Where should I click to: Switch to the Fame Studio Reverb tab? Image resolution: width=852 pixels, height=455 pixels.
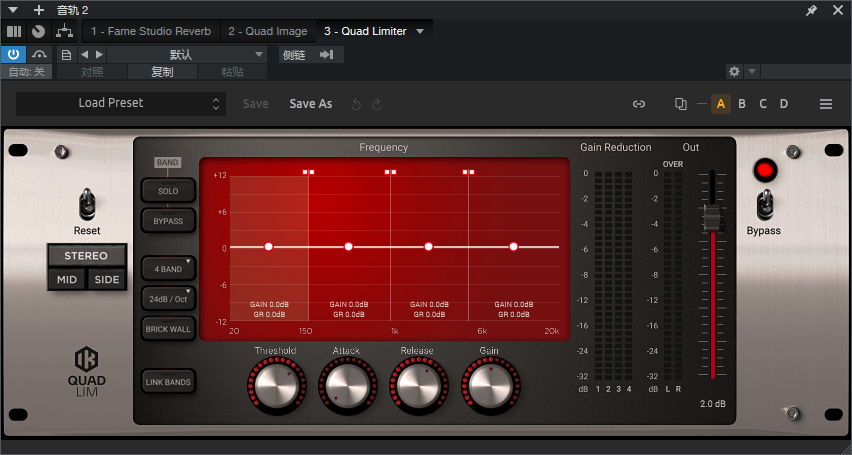151,32
